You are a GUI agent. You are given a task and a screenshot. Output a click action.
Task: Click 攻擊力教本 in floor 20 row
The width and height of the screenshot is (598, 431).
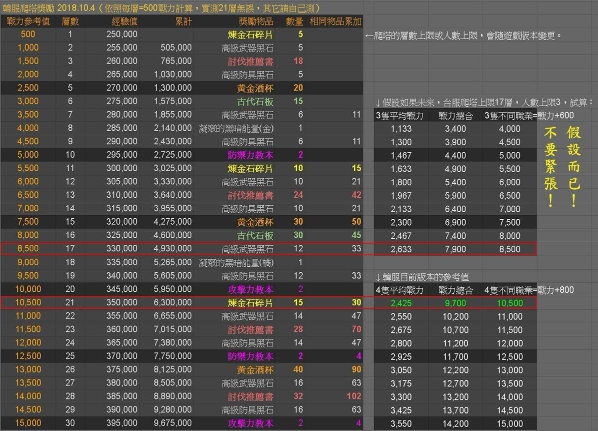250,289
